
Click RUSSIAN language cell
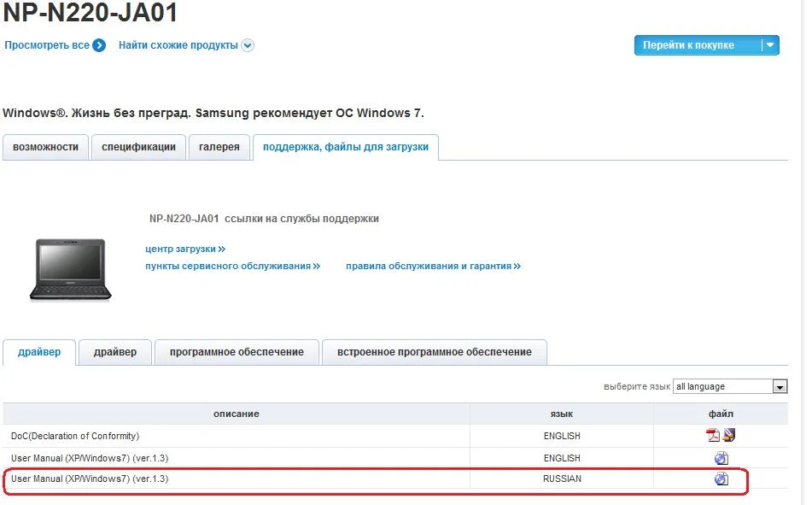[562, 479]
